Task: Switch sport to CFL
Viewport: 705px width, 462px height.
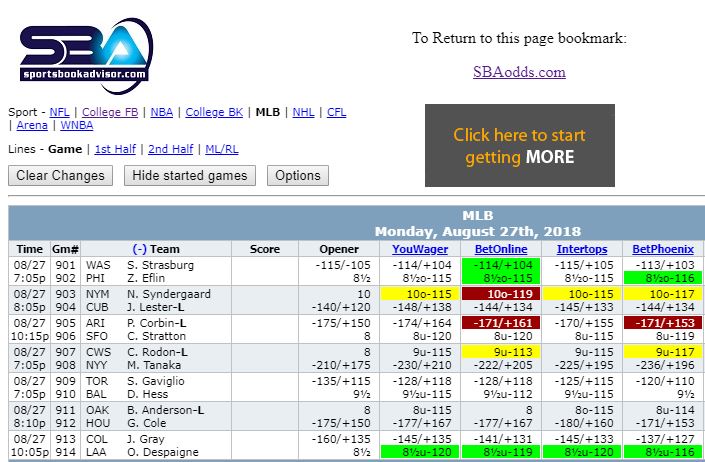Action: pos(336,112)
